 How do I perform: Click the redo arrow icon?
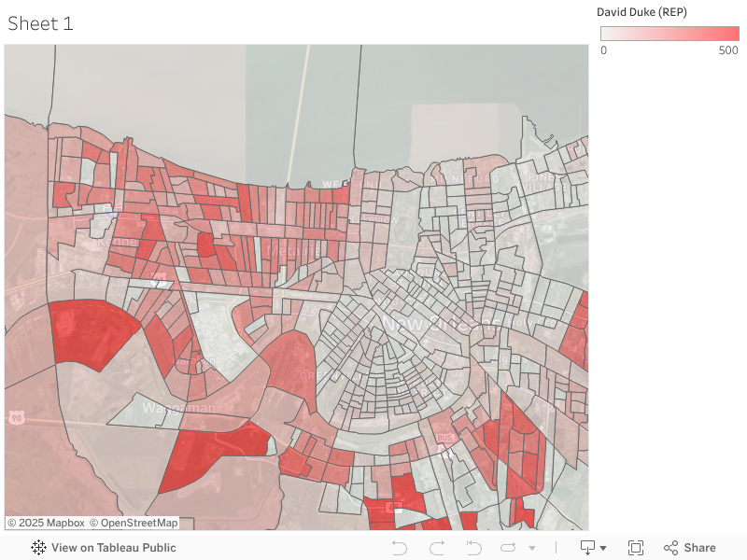(x=437, y=548)
